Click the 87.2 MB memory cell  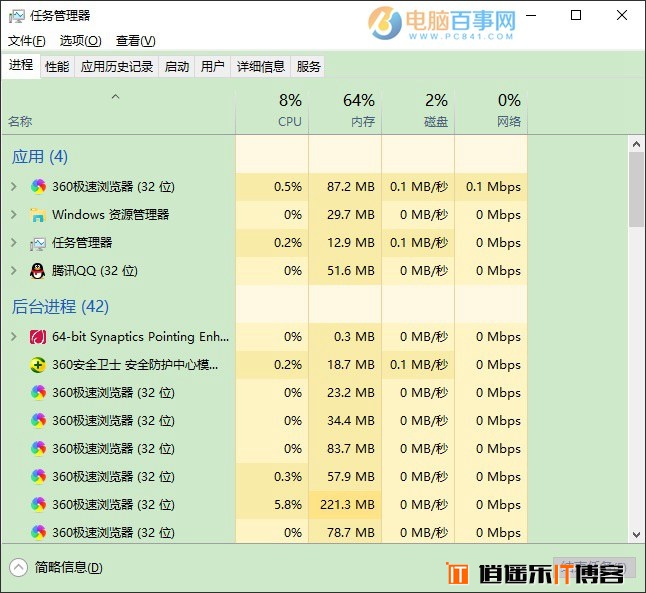click(x=345, y=187)
